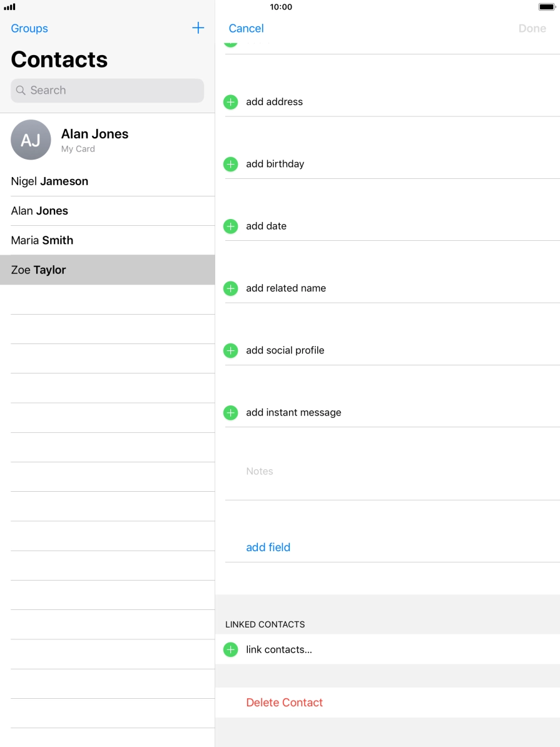The height and width of the screenshot is (747, 560).
Task: Click the contacts Search field
Action: coord(106,90)
